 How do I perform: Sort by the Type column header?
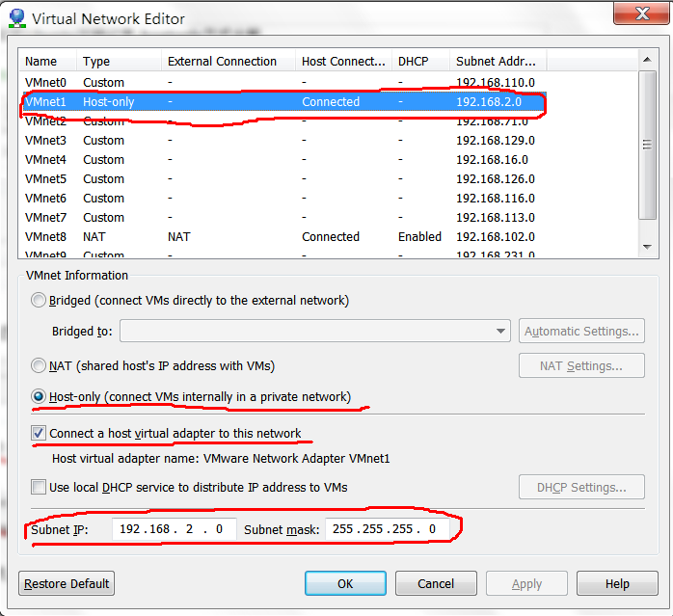pyautogui.click(x=119, y=61)
